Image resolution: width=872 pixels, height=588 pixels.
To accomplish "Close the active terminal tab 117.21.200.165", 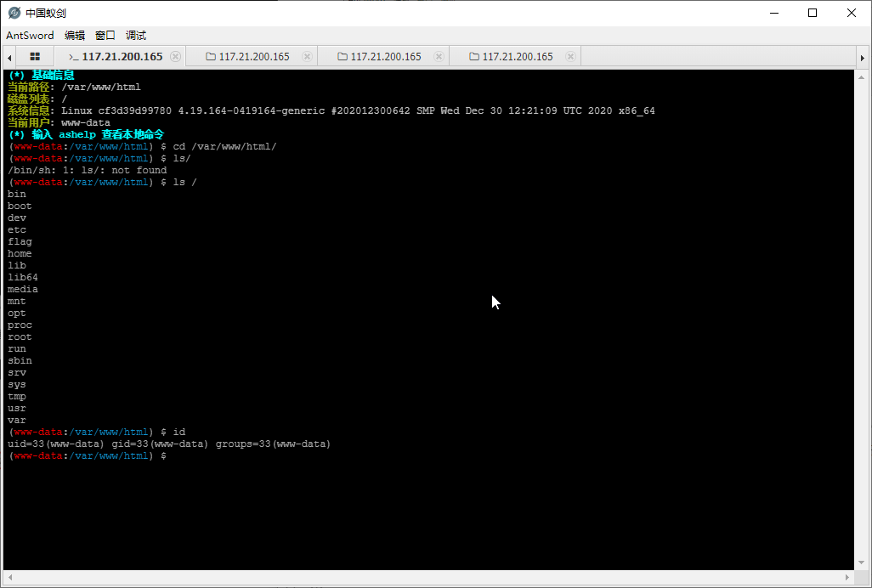I will pyautogui.click(x=175, y=56).
